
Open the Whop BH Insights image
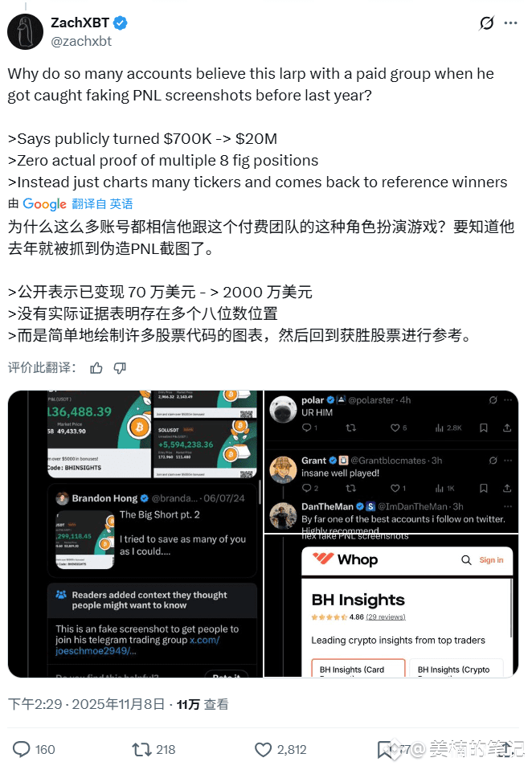tap(391, 605)
